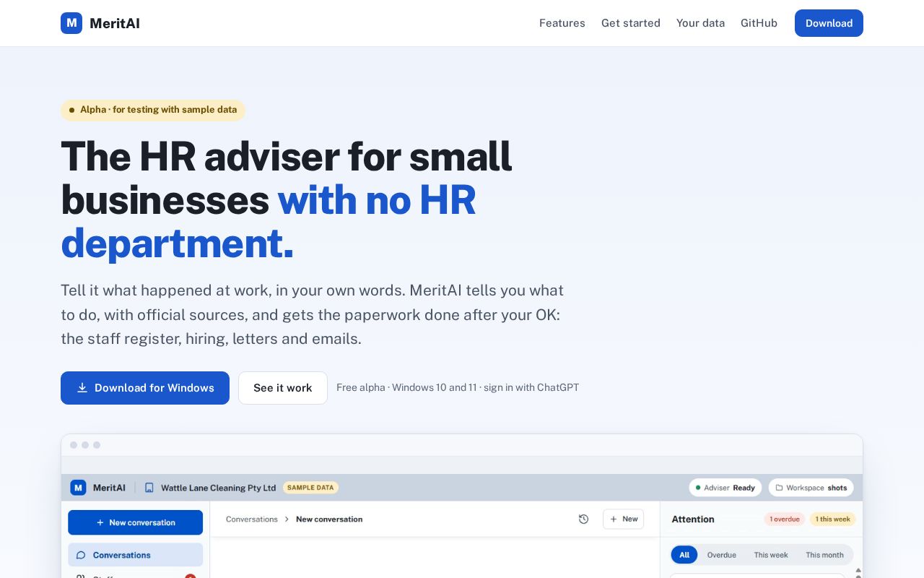Image resolution: width=924 pixels, height=578 pixels.
Task: Click the Adviser Ready status pill
Action: coord(725,488)
